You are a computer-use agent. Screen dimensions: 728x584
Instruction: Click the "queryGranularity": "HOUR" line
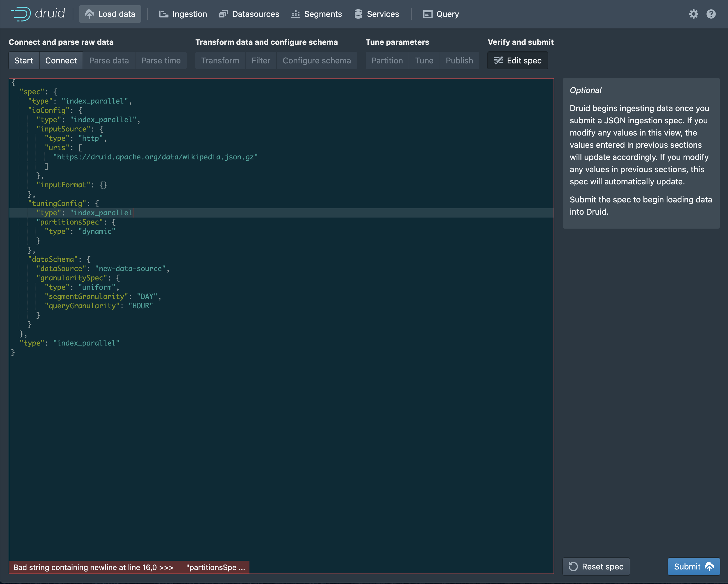point(99,306)
